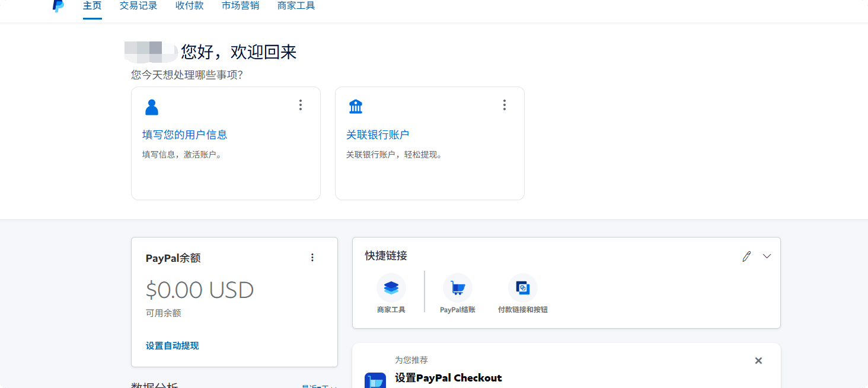Click the 设置PayPal Checkout heading

coord(449,378)
